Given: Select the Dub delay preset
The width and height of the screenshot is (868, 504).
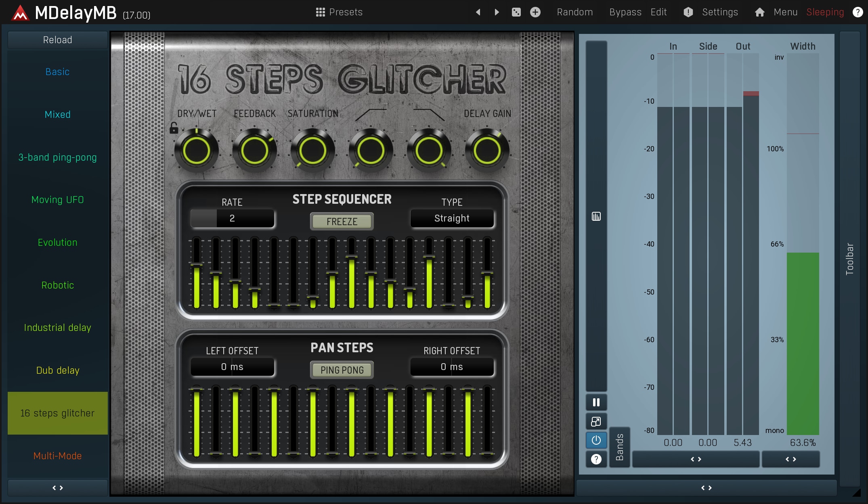Looking at the screenshot, I should pos(57,370).
